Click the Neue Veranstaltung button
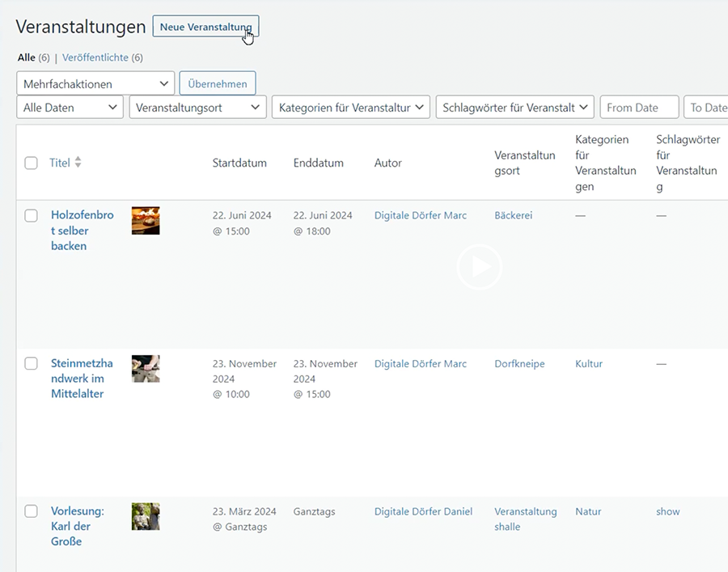Viewport: 728px width, 572px height. (205, 27)
